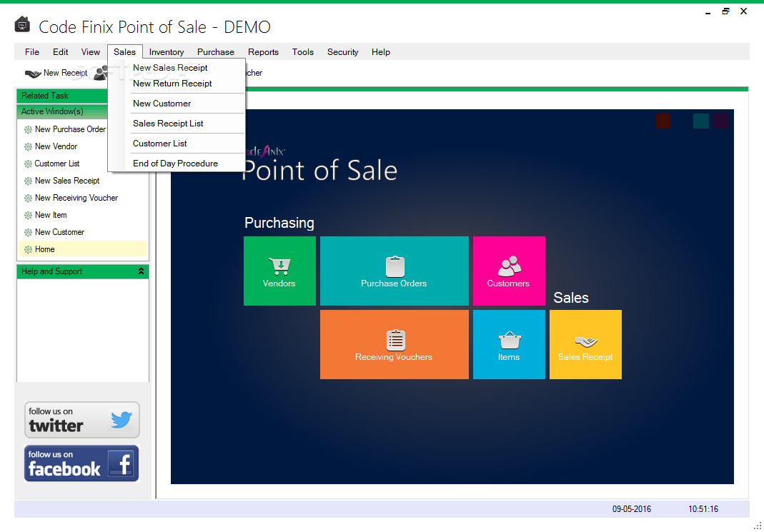
Task: Click the New Receipt toolbar button
Action: pos(56,73)
